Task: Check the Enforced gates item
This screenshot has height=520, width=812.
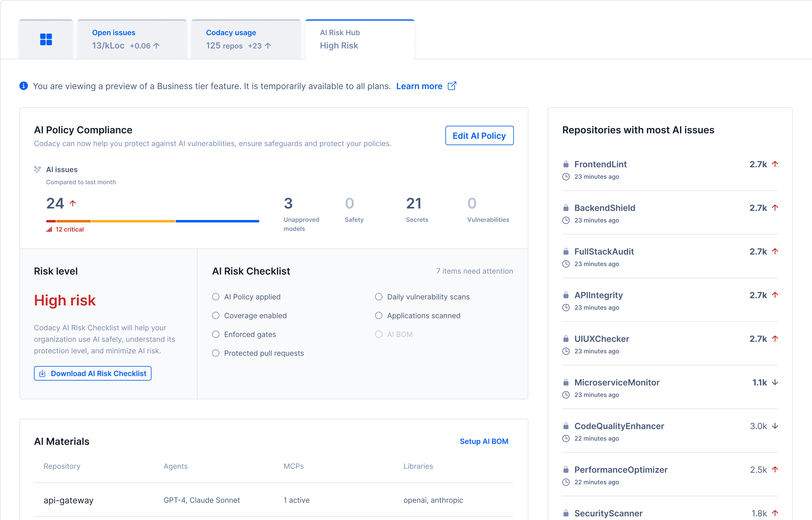Action: click(x=215, y=334)
